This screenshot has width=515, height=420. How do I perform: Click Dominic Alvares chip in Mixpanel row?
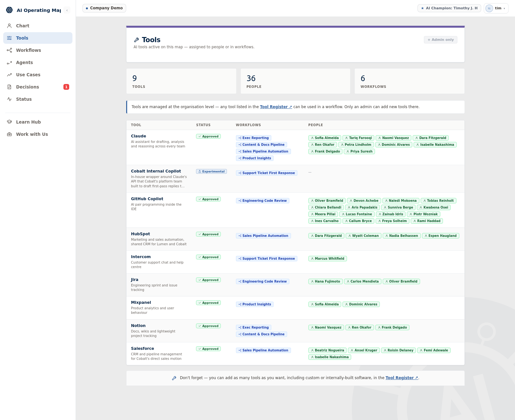tap(361, 304)
